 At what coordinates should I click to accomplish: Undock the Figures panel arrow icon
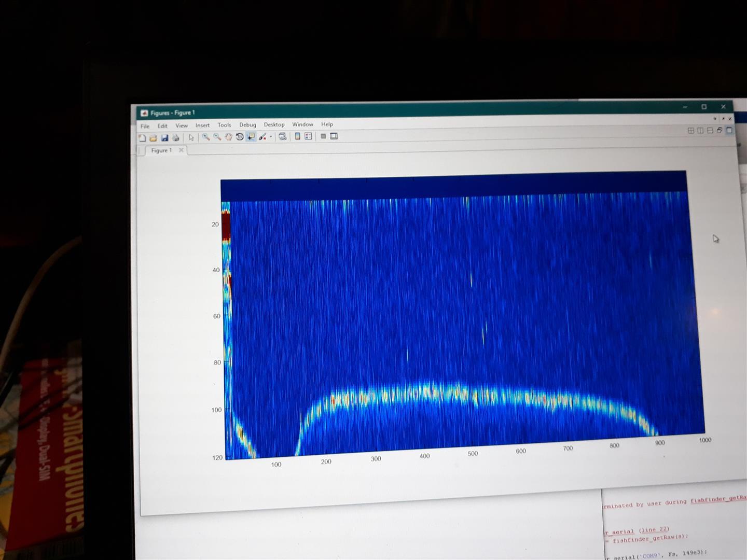click(x=723, y=119)
